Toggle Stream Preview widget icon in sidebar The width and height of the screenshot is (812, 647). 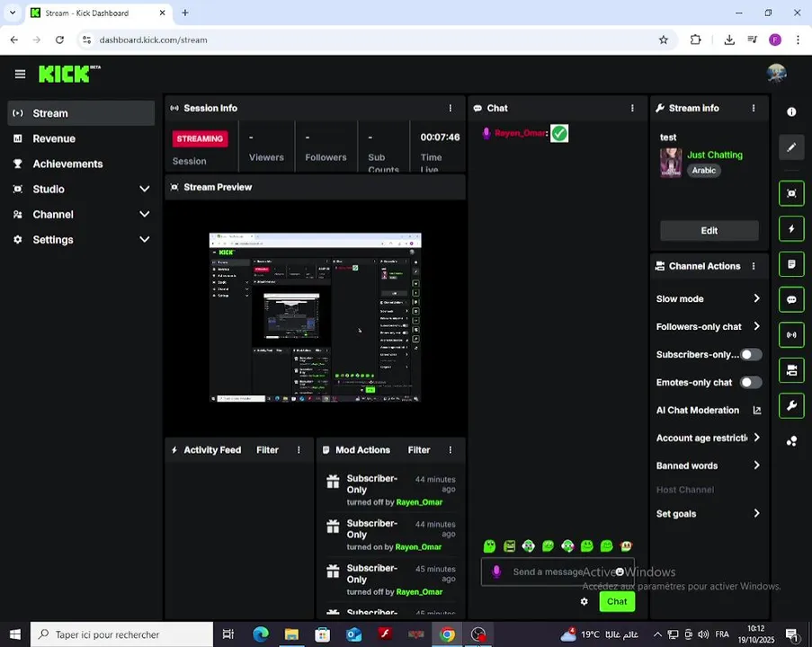click(791, 193)
